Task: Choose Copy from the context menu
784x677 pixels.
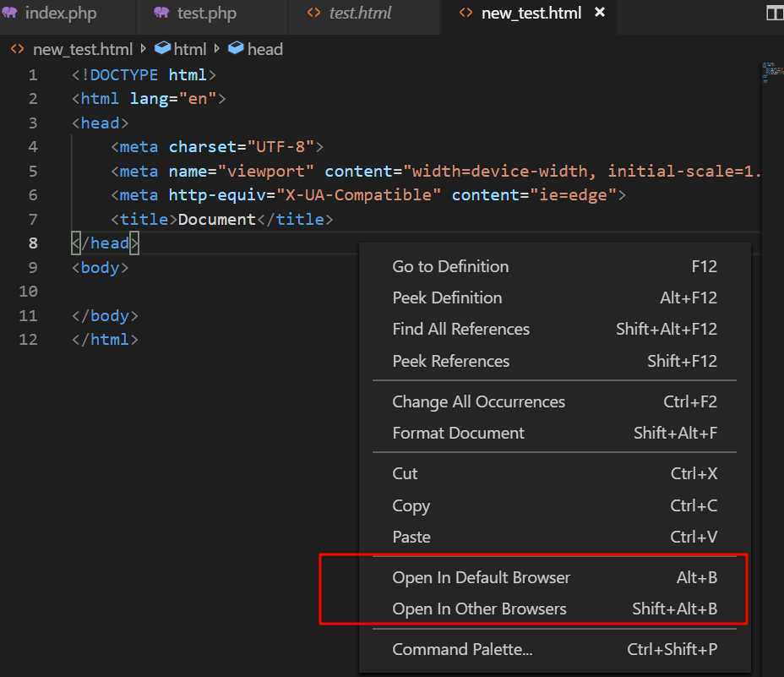Action: click(554, 506)
